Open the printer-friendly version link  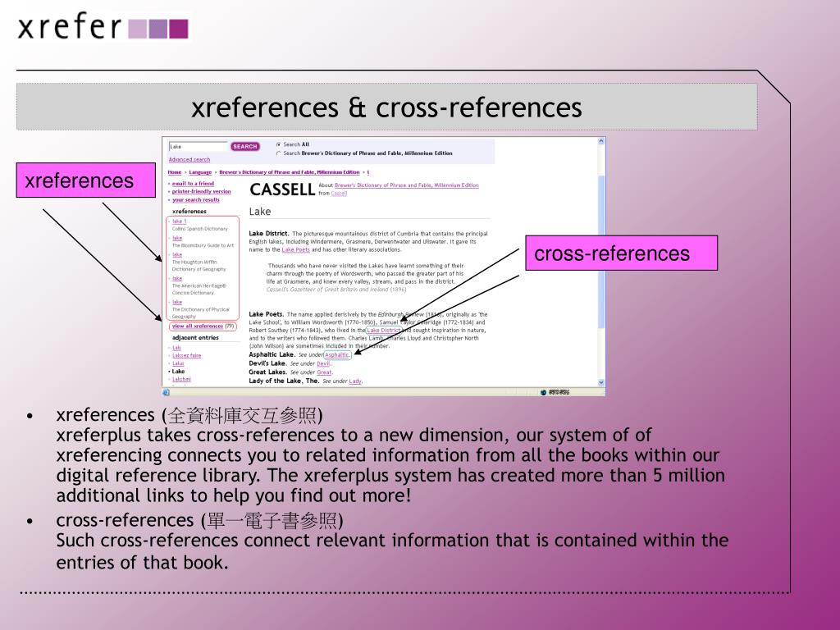(202, 192)
